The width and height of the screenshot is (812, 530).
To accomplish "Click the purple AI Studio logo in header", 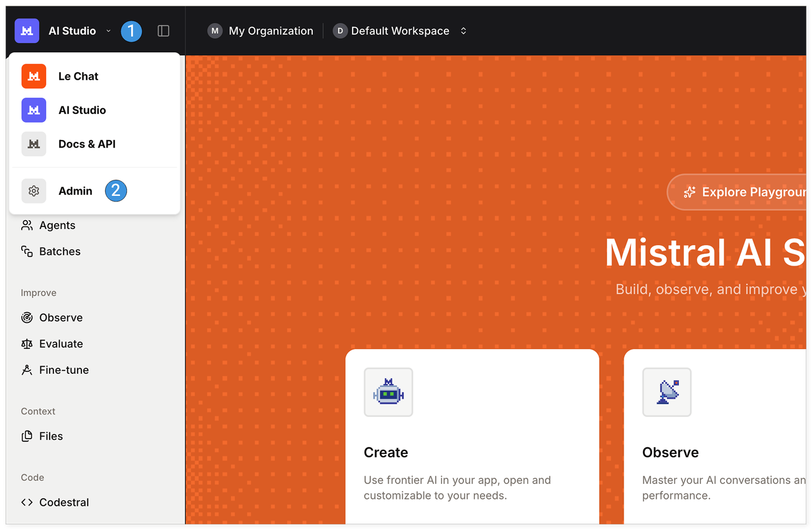I will [27, 30].
